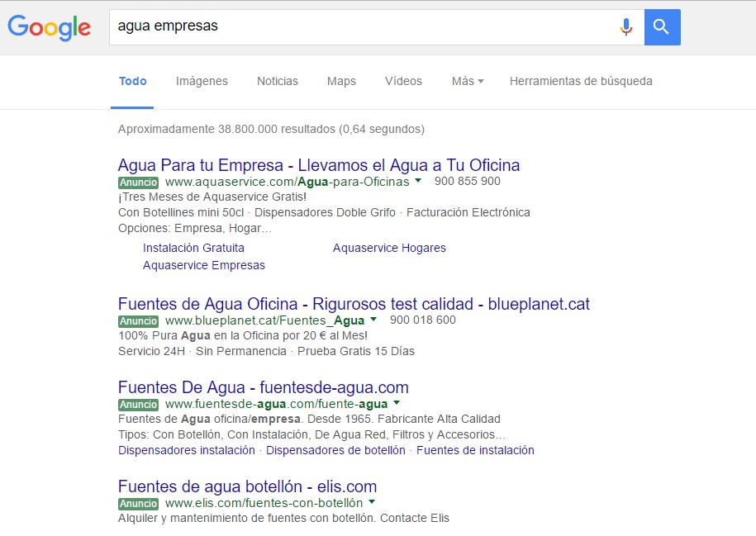Open Herramientas de búsqueda
Viewport: 756px width, 536px height.
[581, 81]
